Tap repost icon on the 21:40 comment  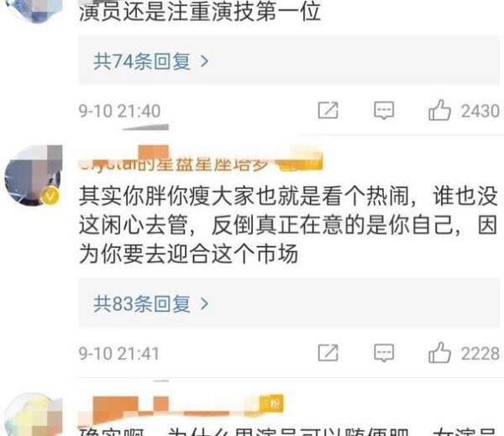pyautogui.click(x=328, y=110)
